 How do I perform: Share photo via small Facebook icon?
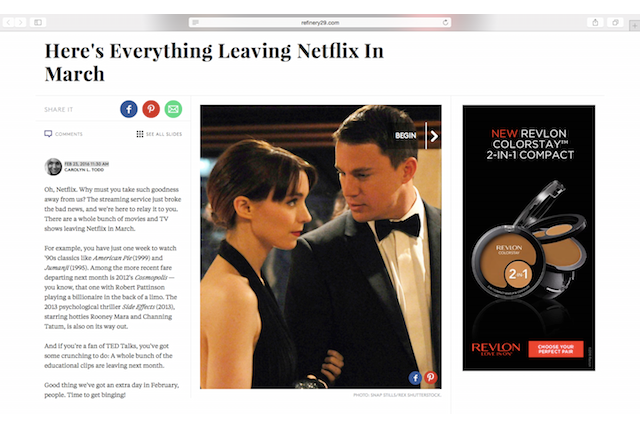click(415, 378)
